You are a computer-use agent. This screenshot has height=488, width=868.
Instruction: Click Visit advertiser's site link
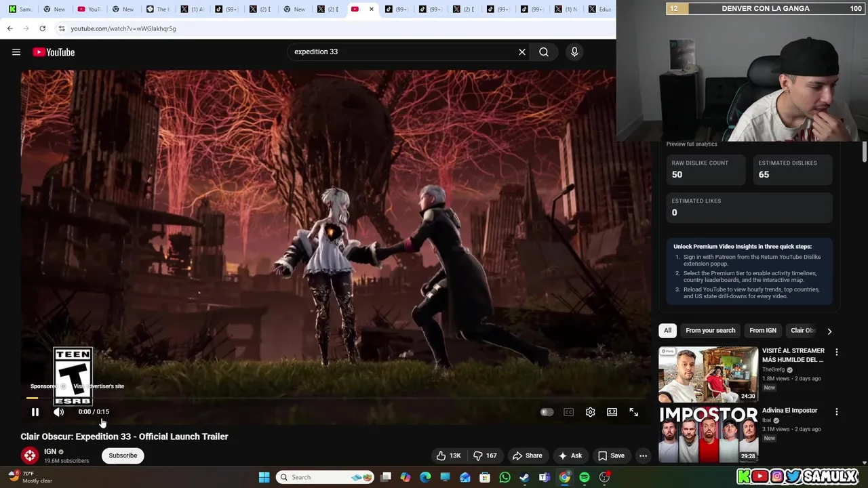(x=99, y=386)
